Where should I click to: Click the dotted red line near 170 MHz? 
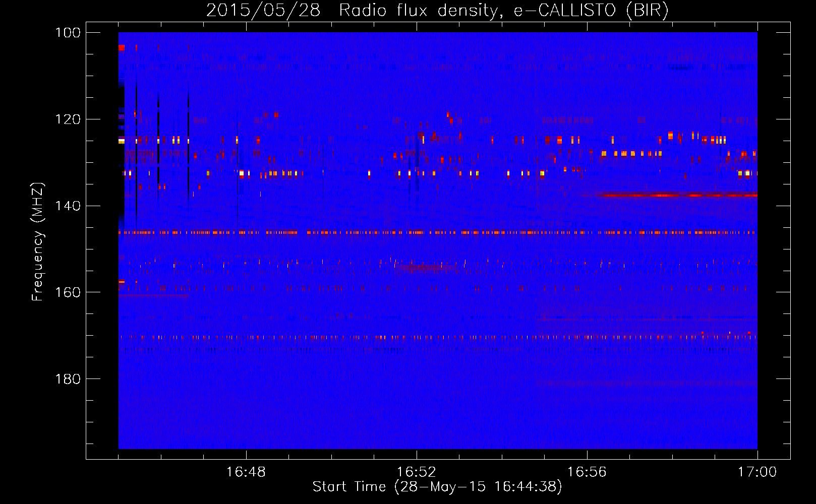pyautogui.click(x=438, y=337)
